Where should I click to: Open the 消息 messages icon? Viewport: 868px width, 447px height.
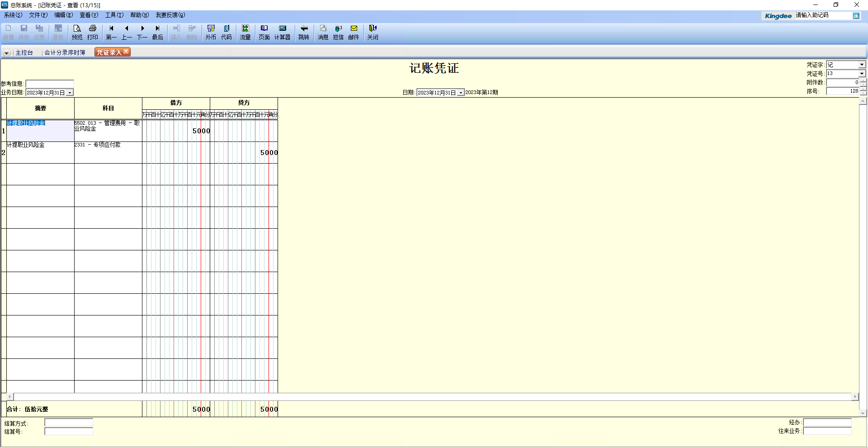[x=323, y=32]
